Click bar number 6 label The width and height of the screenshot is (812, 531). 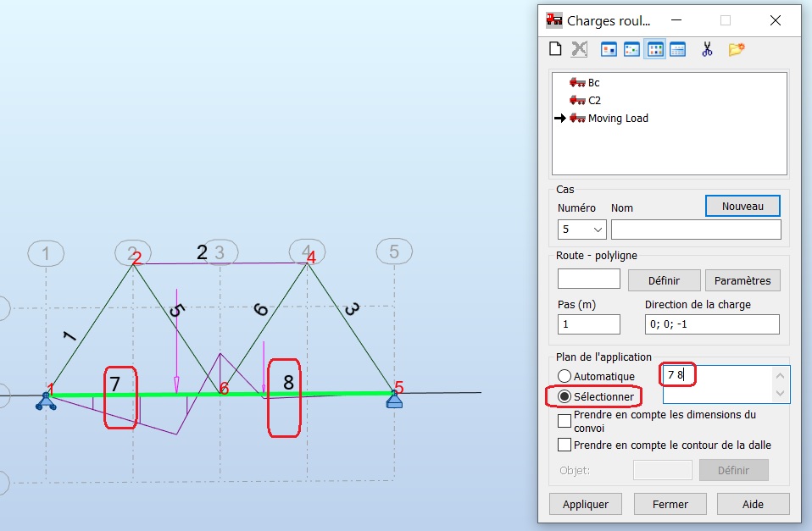[260, 309]
